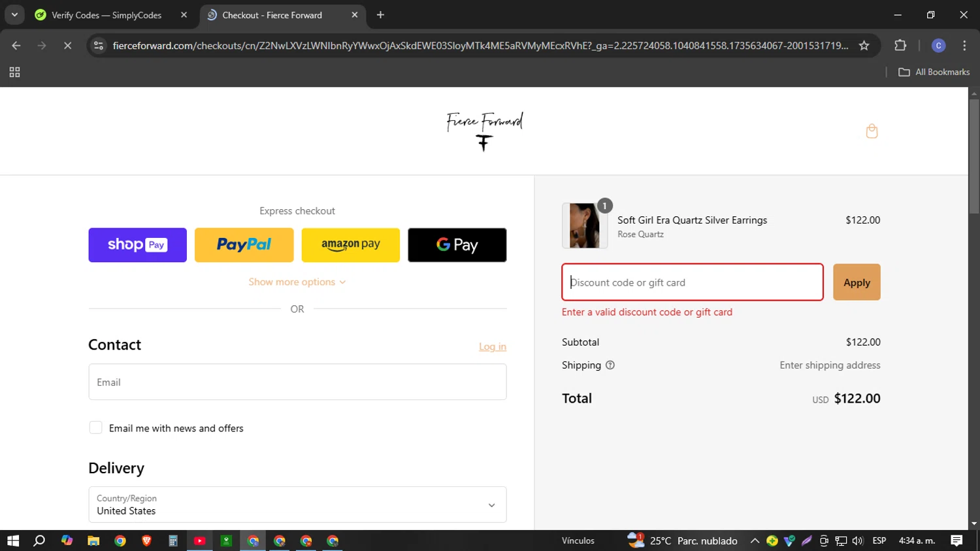Pay with Shop Pay
Image resolution: width=980 pixels, height=551 pixels.
click(138, 245)
